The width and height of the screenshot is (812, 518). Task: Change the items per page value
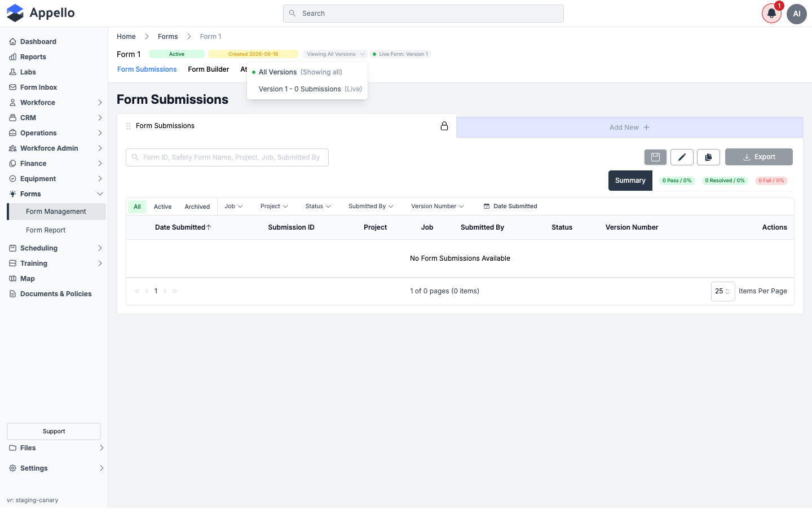[x=722, y=291]
